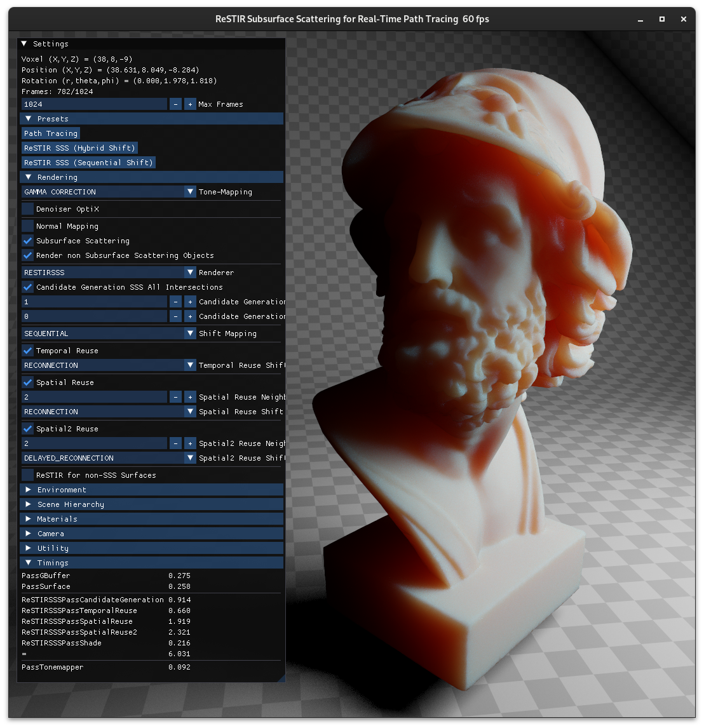Increase first Candidate Generation value of 1

point(190,302)
